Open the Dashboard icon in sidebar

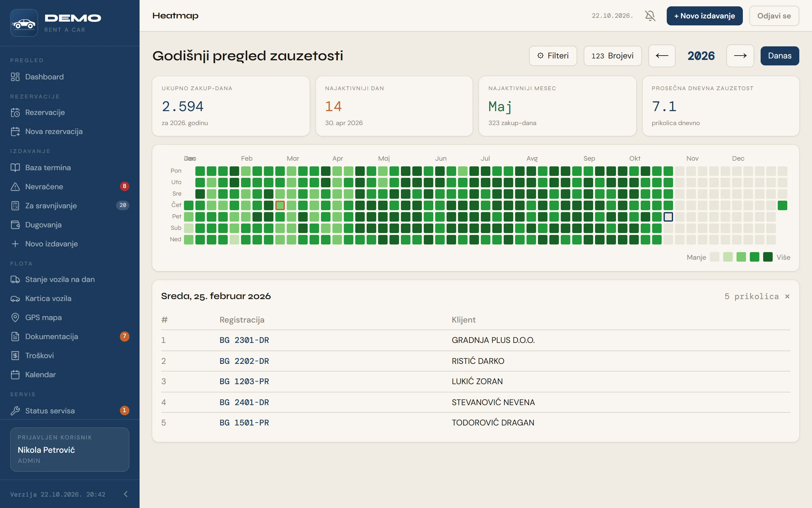coord(15,77)
